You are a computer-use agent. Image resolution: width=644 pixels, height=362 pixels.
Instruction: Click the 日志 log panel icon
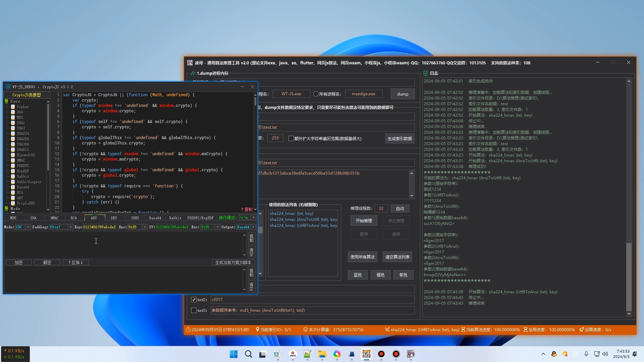pos(426,73)
